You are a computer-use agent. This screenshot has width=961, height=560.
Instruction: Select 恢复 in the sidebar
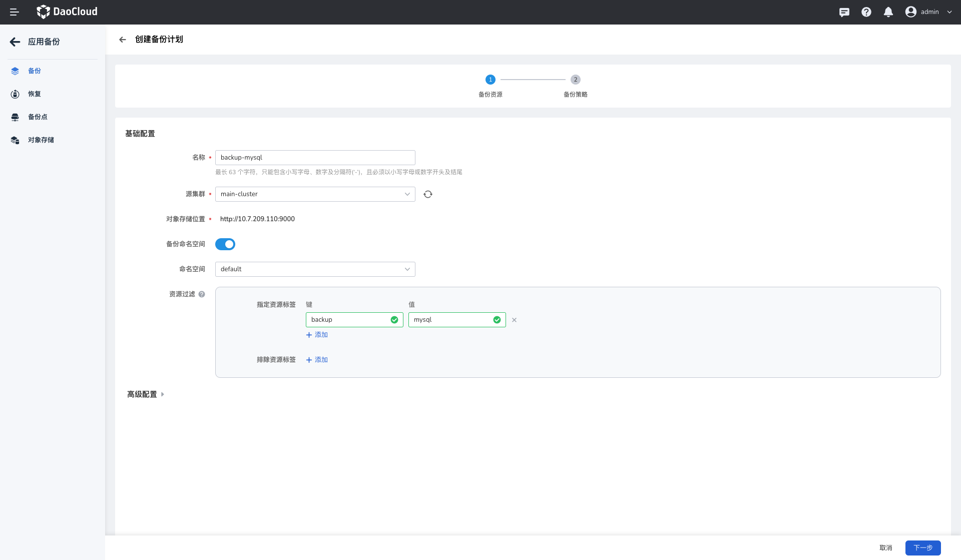(34, 94)
